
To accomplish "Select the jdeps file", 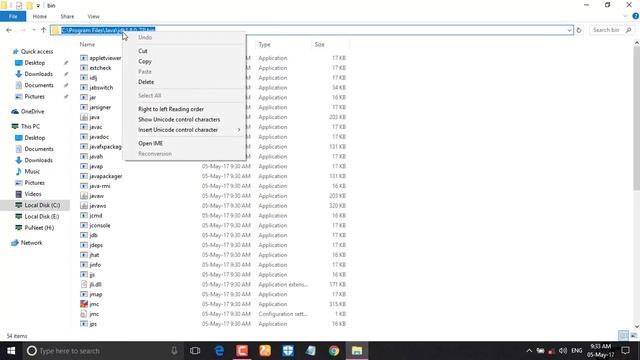I will pyautogui.click(x=96, y=245).
